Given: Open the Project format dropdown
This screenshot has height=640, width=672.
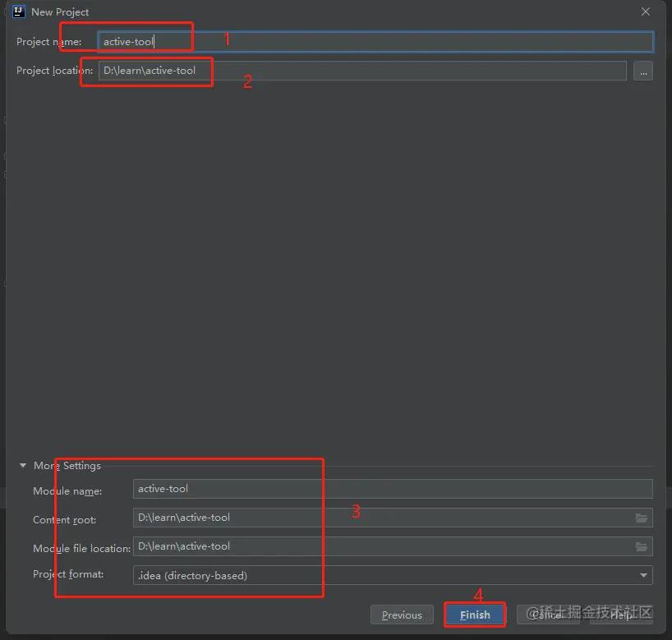Looking at the screenshot, I should (x=393, y=575).
